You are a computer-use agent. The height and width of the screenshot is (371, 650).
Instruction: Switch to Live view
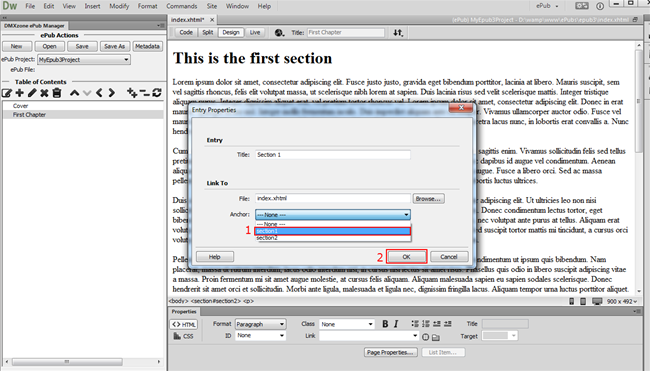(255, 32)
